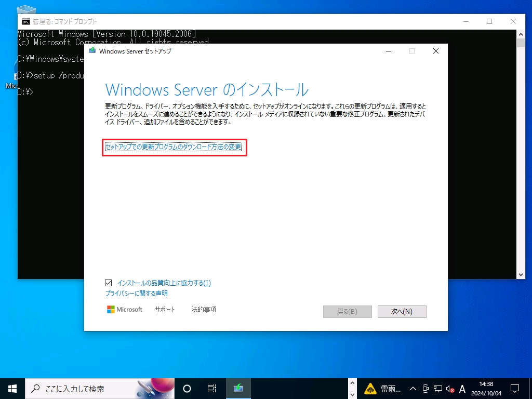The image size is (532, 399).
Task: Show hidden system tray icons
Action: point(413,389)
